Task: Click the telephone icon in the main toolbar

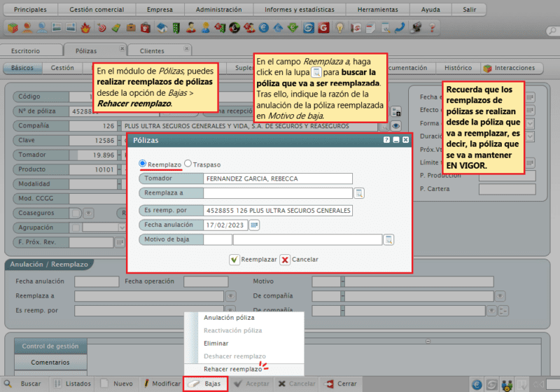Action: click(x=399, y=29)
